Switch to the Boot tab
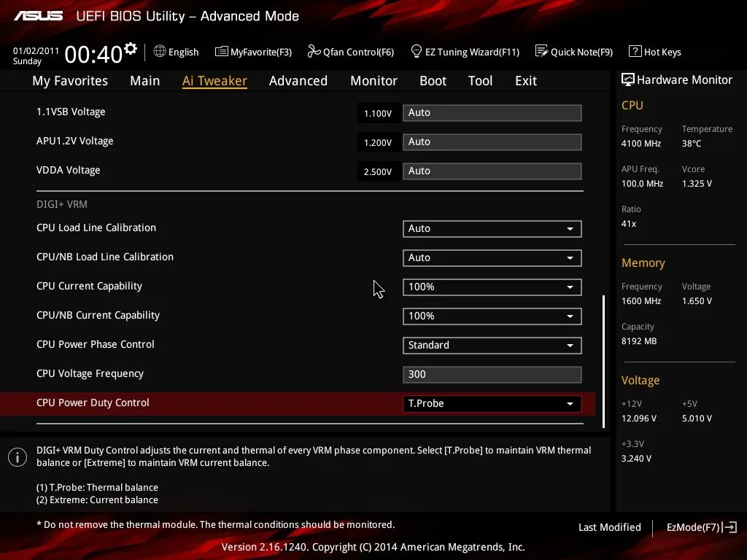This screenshot has width=747, height=560. click(433, 80)
